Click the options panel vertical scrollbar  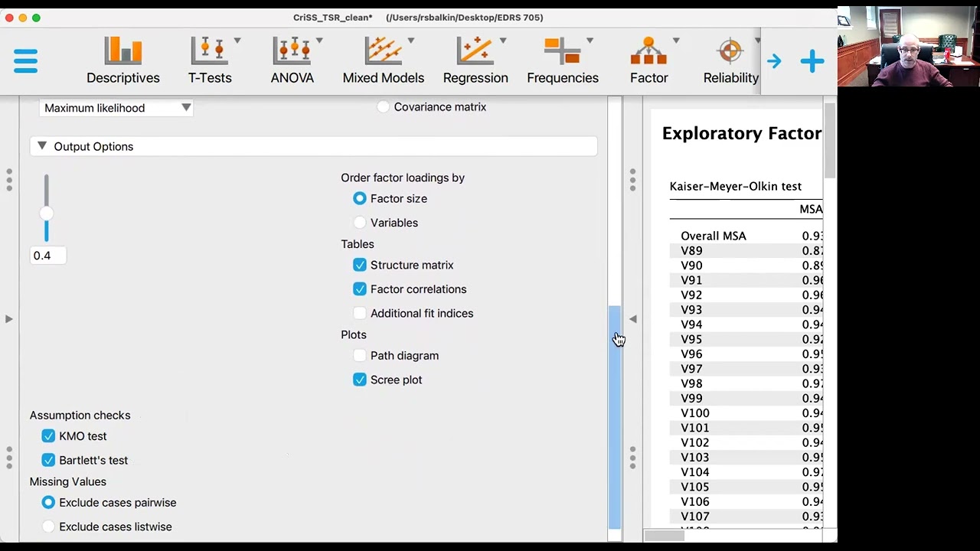614,417
